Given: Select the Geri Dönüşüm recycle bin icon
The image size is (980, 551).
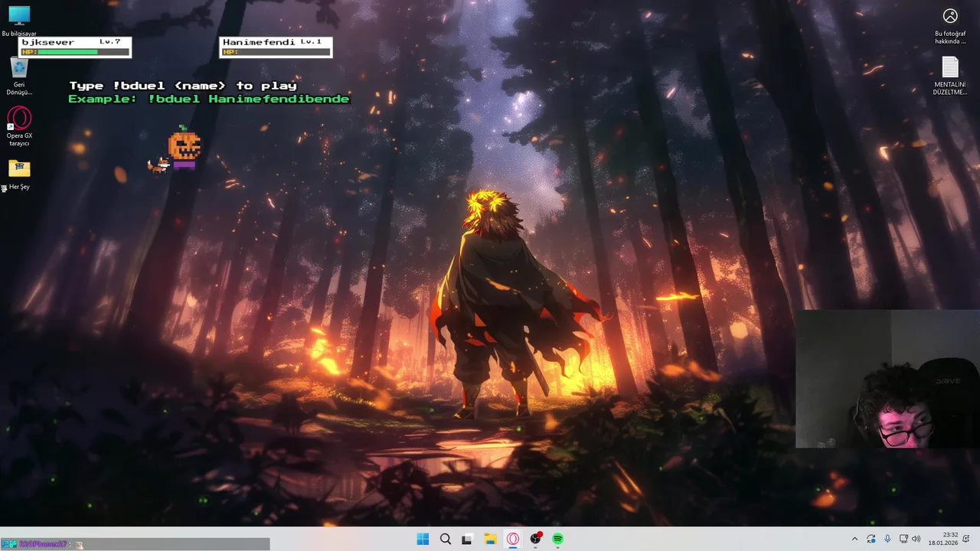Looking at the screenshot, I should coord(19,77).
